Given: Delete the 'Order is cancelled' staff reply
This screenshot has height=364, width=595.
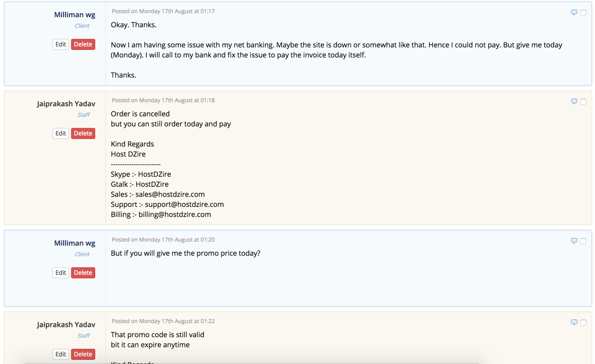Looking at the screenshot, I should click(83, 133).
